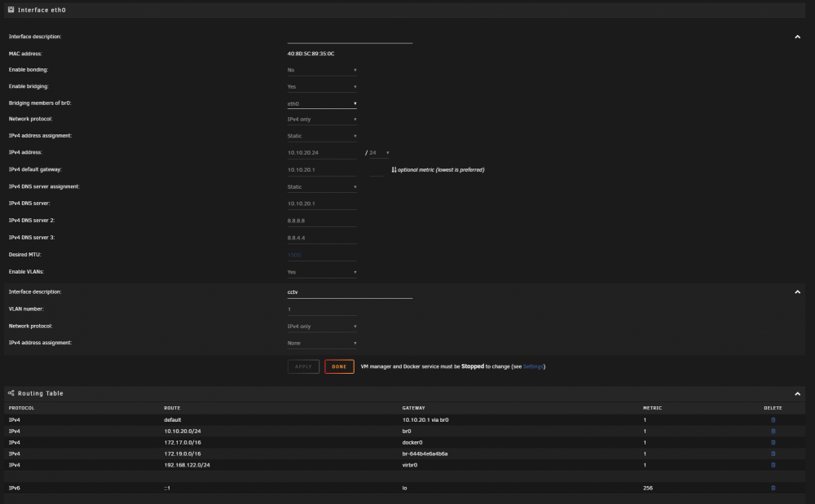Click the 'default' route cell
This screenshot has height=504, width=815.
173,420
